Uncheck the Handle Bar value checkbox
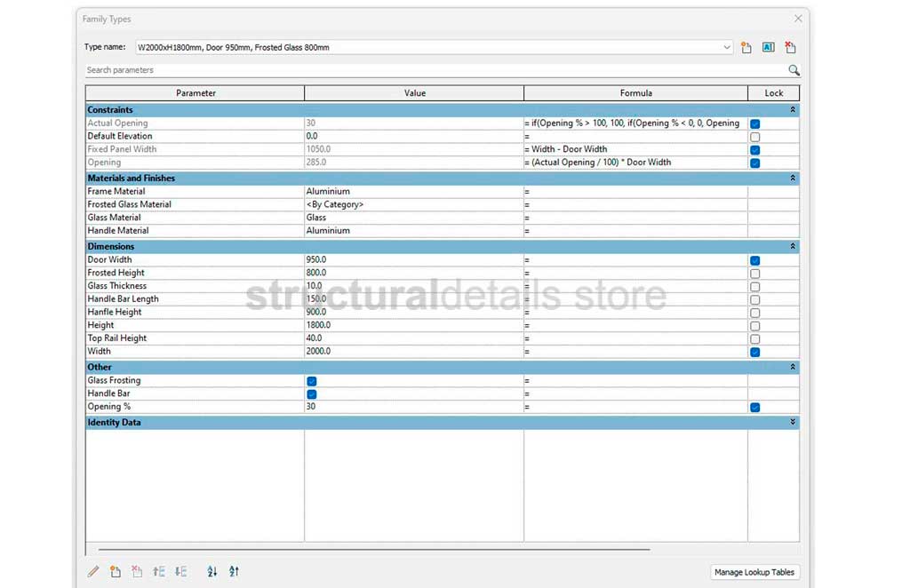The image size is (910, 588). (x=312, y=393)
